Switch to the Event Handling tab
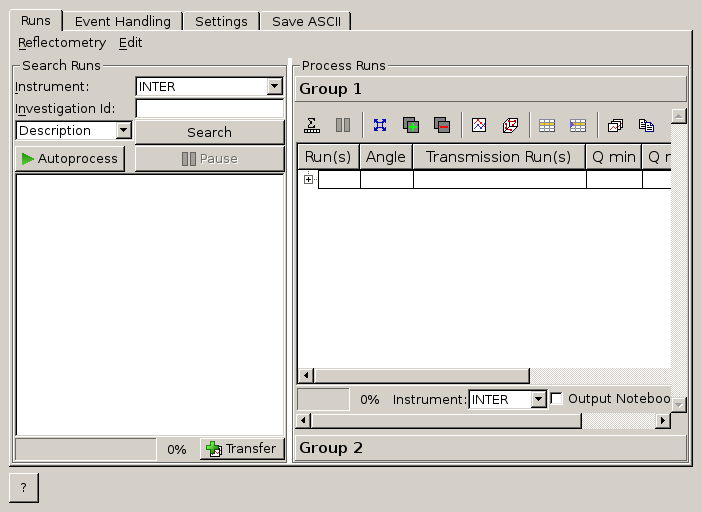The height and width of the screenshot is (512, 702). point(123,21)
